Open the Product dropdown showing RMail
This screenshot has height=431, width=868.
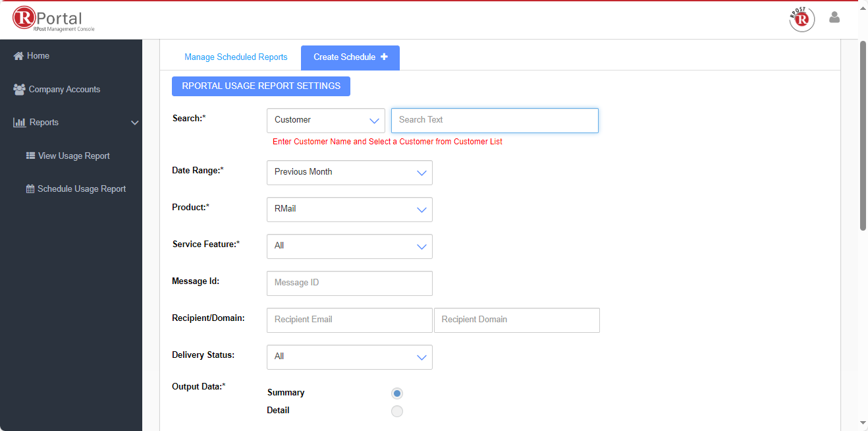350,209
